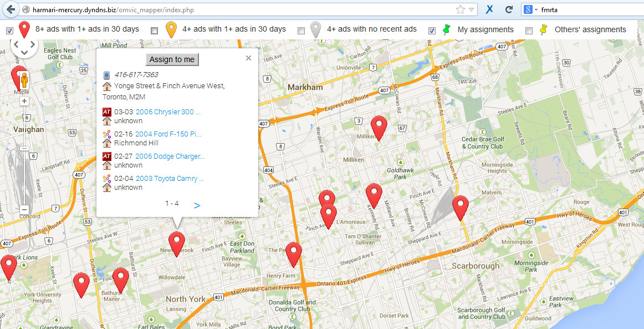
Task: Click the Assign to me button
Action: [x=172, y=59]
